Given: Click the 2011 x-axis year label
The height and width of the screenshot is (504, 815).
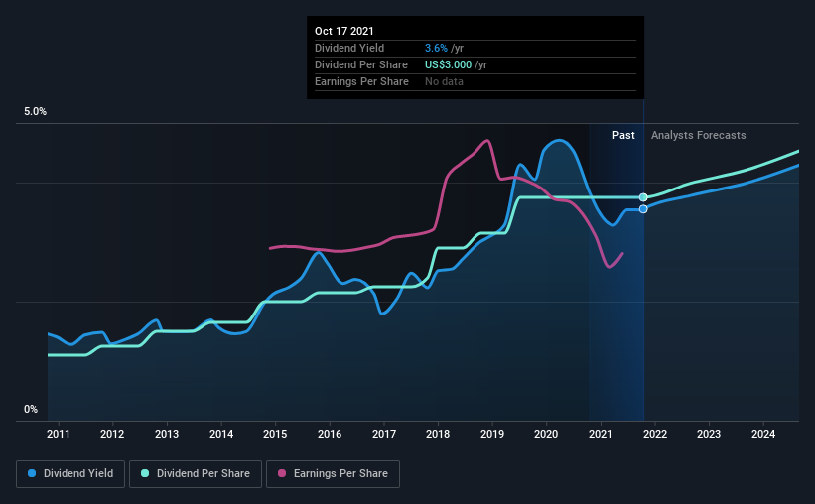Looking at the screenshot, I should coord(59,434).
